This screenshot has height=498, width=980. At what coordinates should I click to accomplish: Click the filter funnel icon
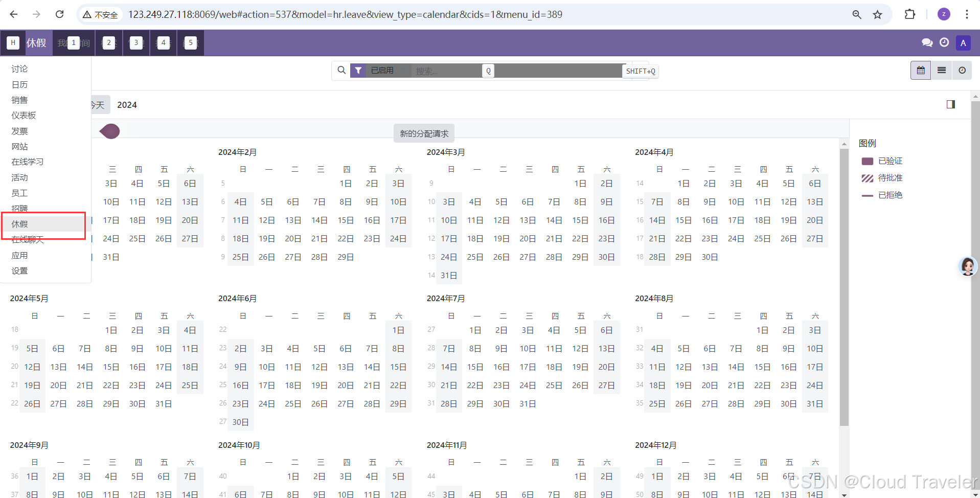point(358,71)
